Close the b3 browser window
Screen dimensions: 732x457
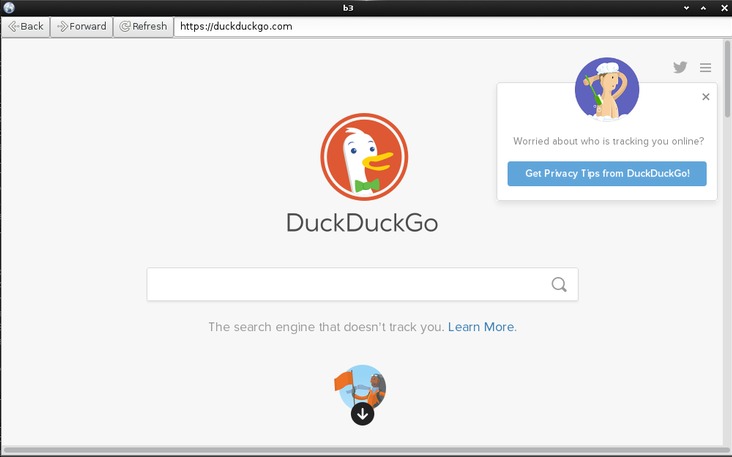724,8
